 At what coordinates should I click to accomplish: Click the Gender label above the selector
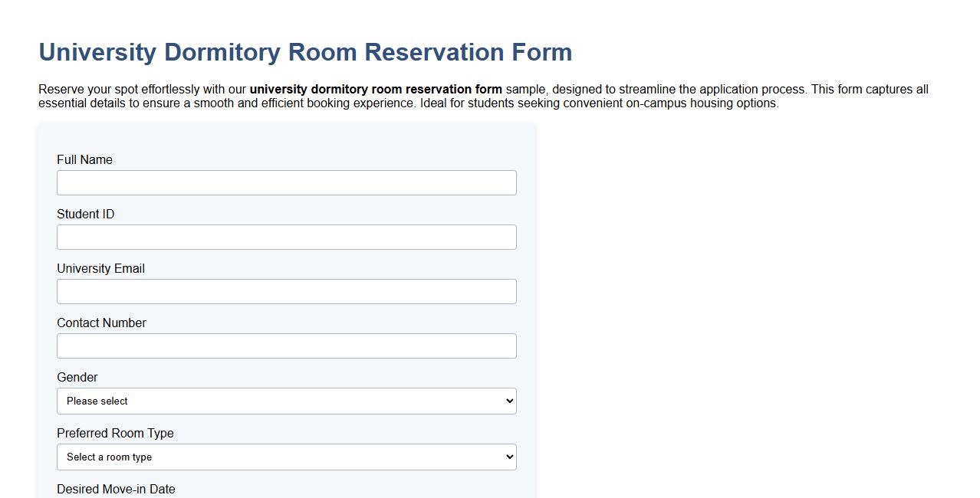(x=77, y=377)
